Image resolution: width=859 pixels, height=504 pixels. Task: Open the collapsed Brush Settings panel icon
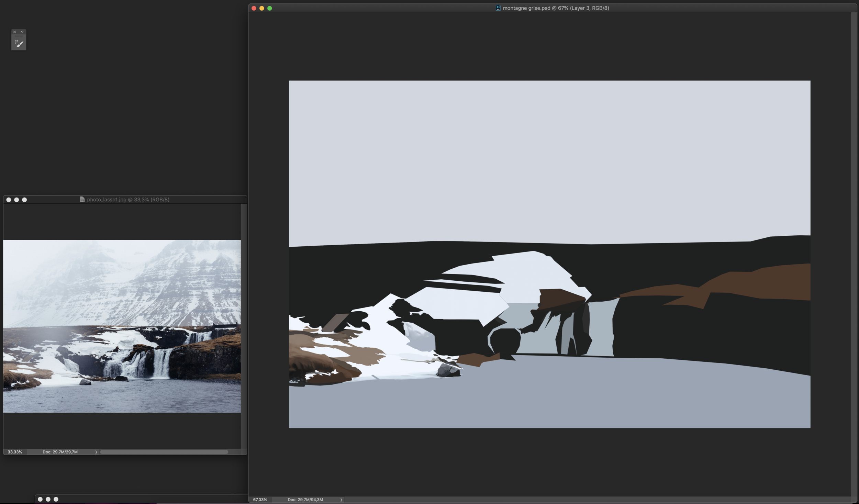pyautogui.click(x=19, y=43)
